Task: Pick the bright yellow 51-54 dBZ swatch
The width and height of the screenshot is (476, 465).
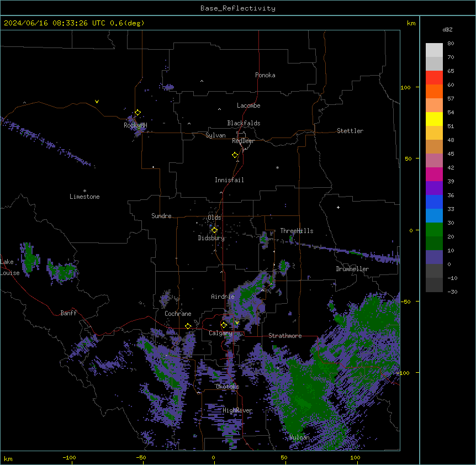Action: click(434, 119)
